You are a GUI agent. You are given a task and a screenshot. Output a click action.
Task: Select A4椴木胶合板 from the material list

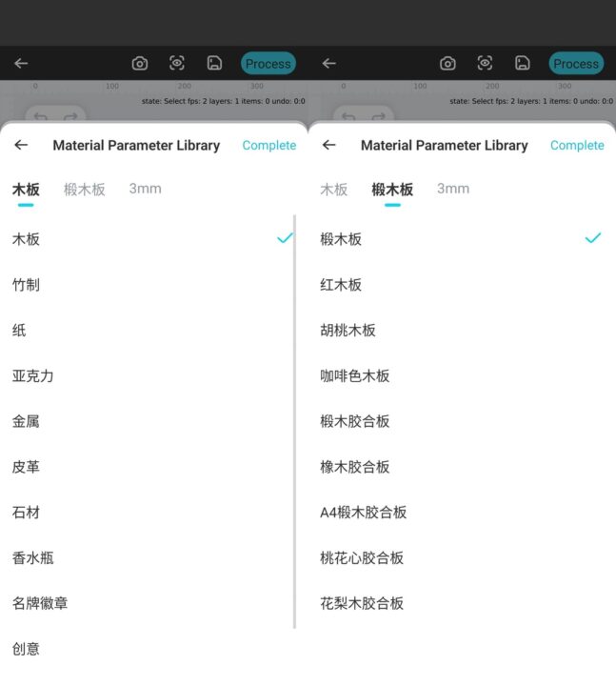363,513
